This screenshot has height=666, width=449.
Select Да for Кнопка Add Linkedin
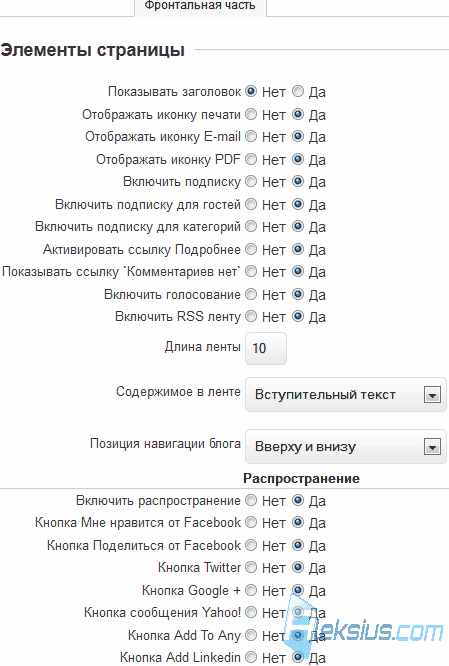pyautogui.click(x=298, y=657)
